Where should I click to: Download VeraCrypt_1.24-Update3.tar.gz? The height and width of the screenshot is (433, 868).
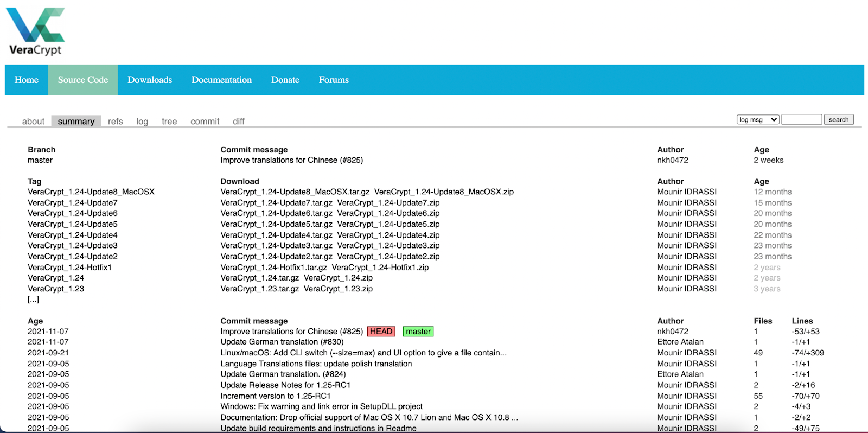(276, 245)
